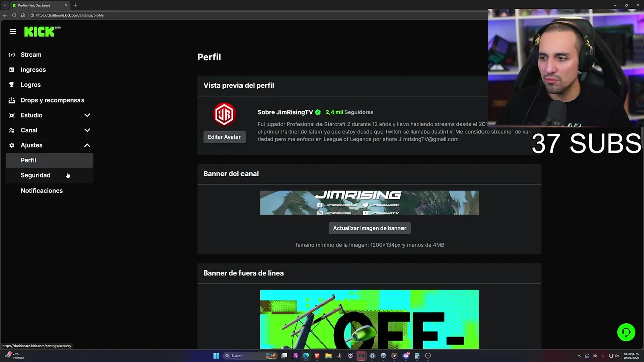
Task: Click the volume icon in the system tray
Action: (617, 356)
